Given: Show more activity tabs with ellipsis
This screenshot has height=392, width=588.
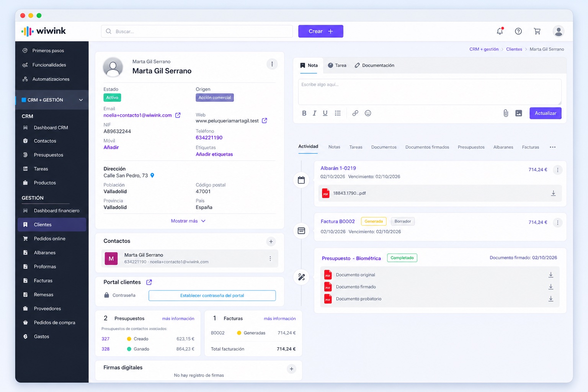Looking at the screenshot, I should 553,147.
